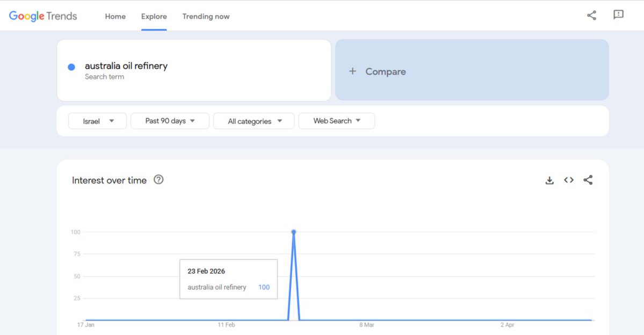Image resolution: width=644 pixels, height=335 pixels.
Task: Download the chart as CSV
Action: click(x=549, y=180)
